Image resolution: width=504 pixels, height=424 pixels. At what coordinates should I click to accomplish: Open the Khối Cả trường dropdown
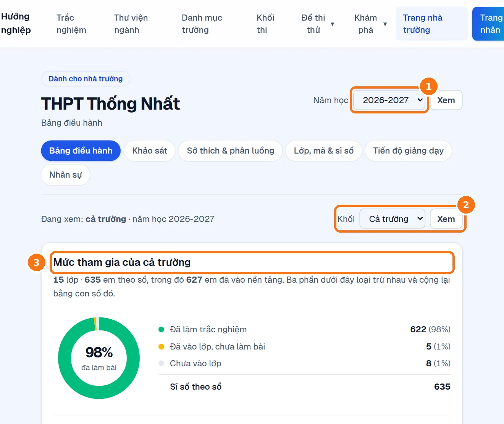pyautogui.click(x=392, y=219)
